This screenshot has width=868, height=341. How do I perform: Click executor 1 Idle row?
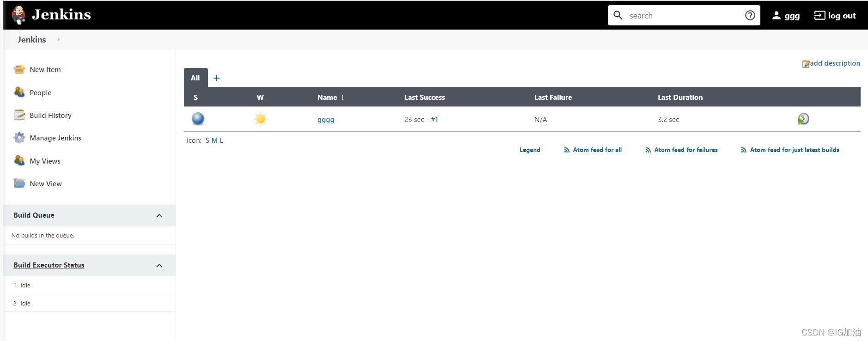pos(89,285)
